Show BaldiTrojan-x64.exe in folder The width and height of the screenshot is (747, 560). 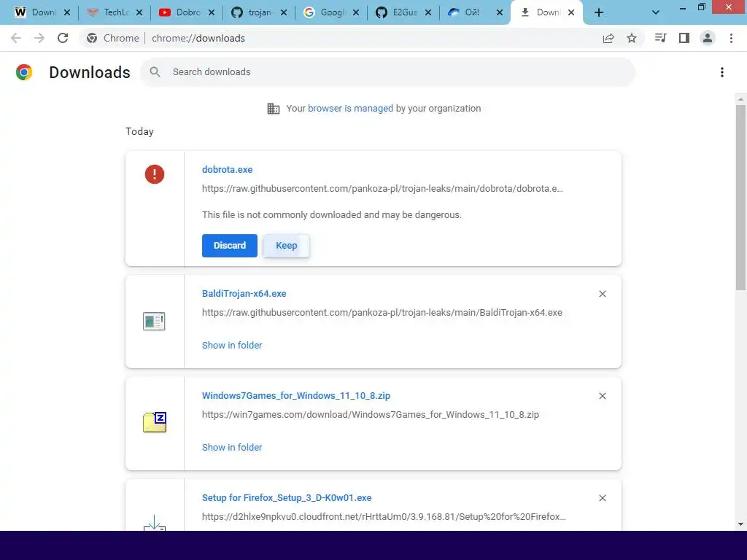[232, 345]
